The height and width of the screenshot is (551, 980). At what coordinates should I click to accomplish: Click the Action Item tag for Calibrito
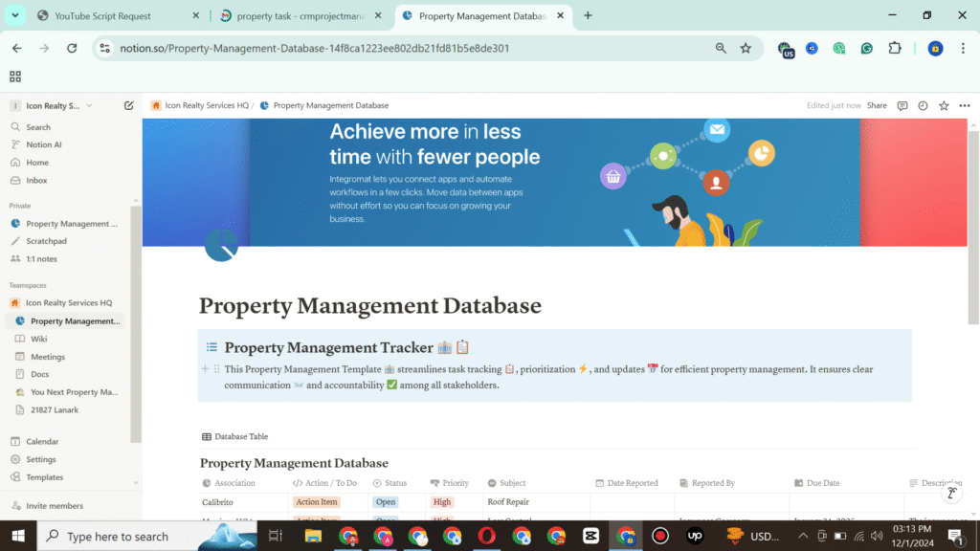[x=316, y=501]
